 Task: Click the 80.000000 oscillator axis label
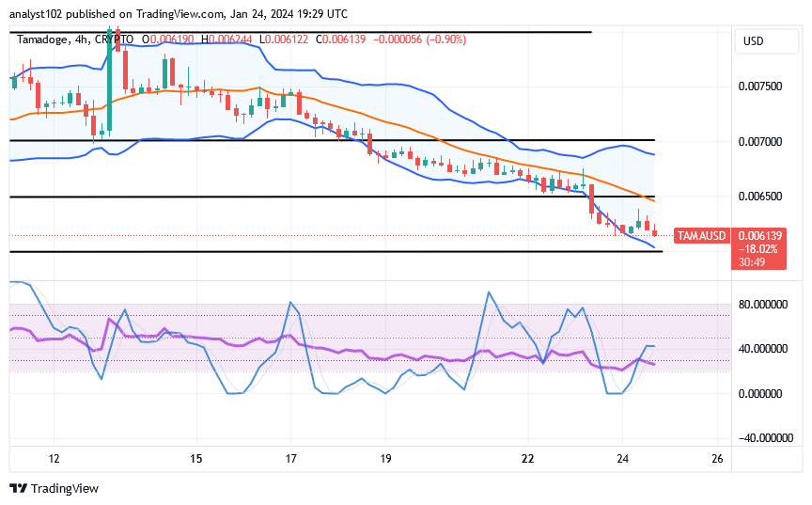pos(763,304)
